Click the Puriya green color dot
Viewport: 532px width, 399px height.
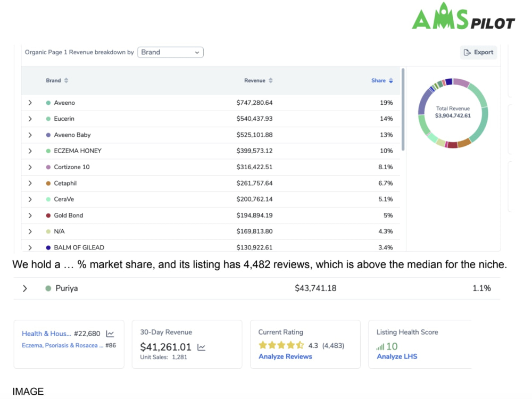[x=48, y=288]
